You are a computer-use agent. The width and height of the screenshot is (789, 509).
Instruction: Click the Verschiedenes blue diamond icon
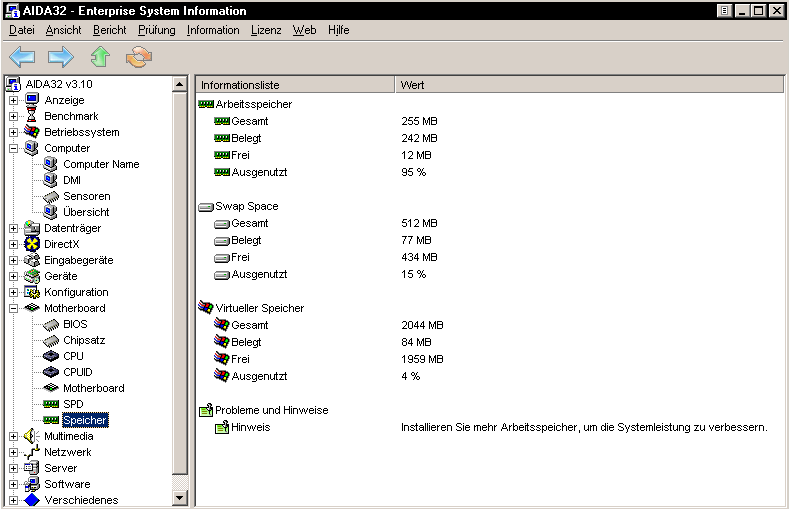(32, 500)
